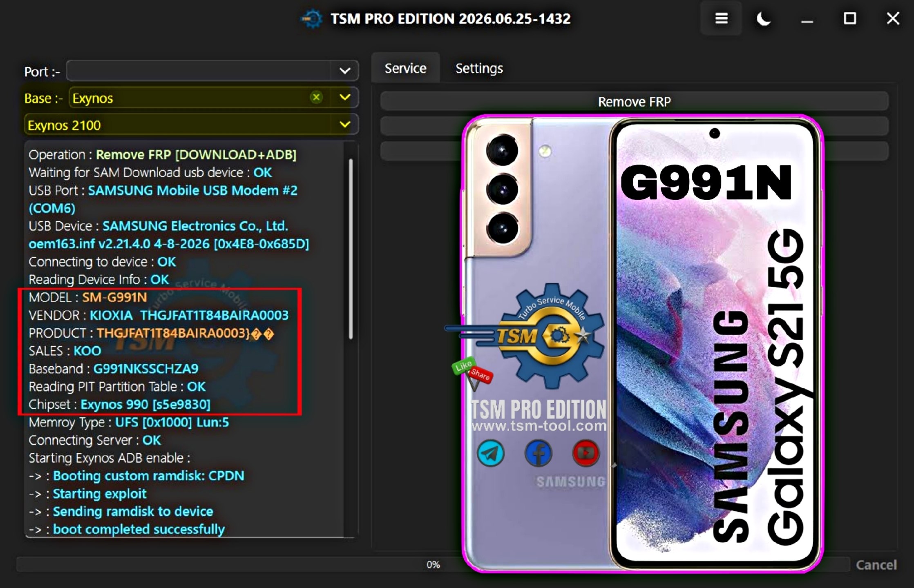Image resolution: width=914 pixels, height=588 pixels.
Task: Click the log panel vertical scrollbar
Action: coord(351,249)
